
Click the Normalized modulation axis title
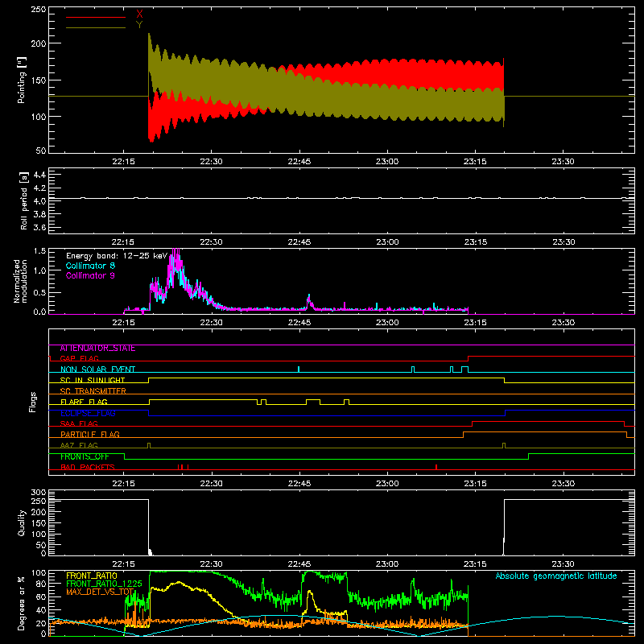(x=20, y=281)
